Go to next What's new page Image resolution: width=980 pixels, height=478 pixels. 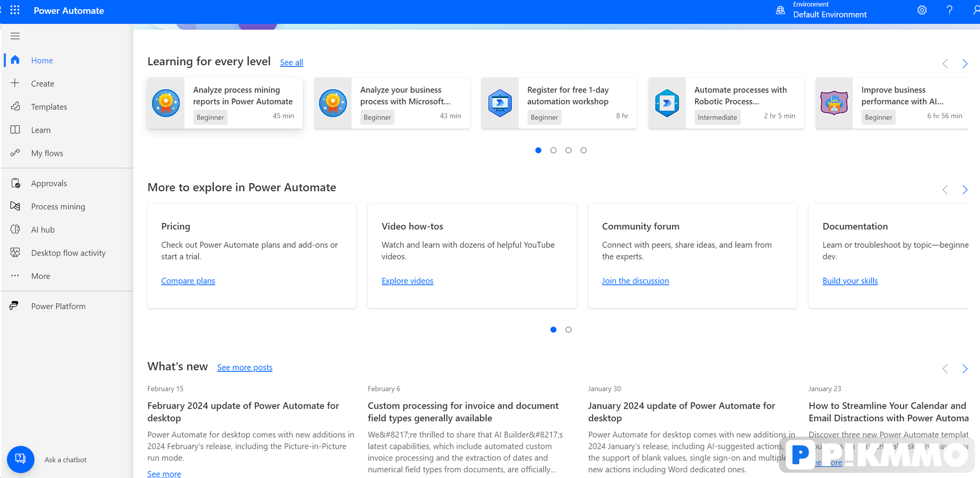point(965,369)
